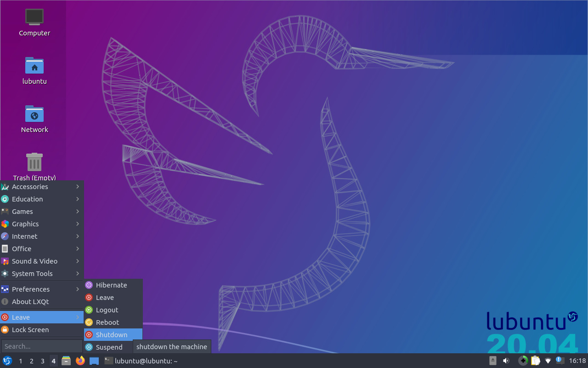Screen dimensions: 588x368
Task: Expand the Preferences submenu
Action: click(41, 289)
